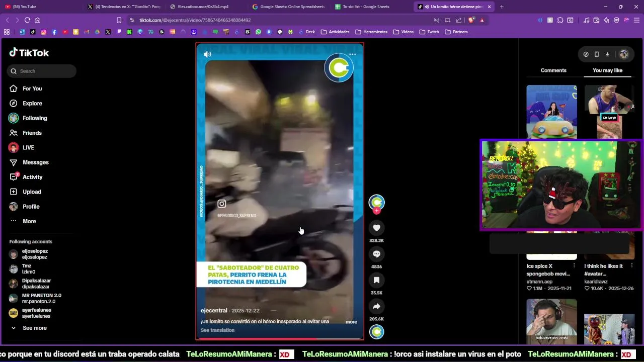This screenshot has width=644, height=362.
Task: Go to Profile in sidebar
Action: tap(31, 207)
